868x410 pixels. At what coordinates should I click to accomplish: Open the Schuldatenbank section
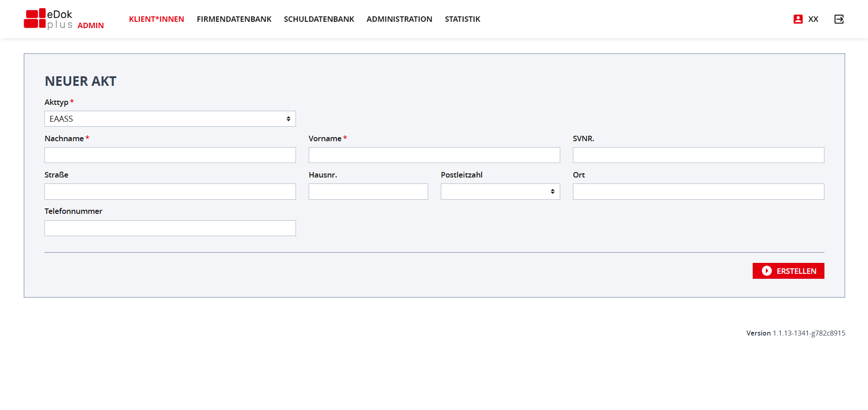(x=319, y=19)
